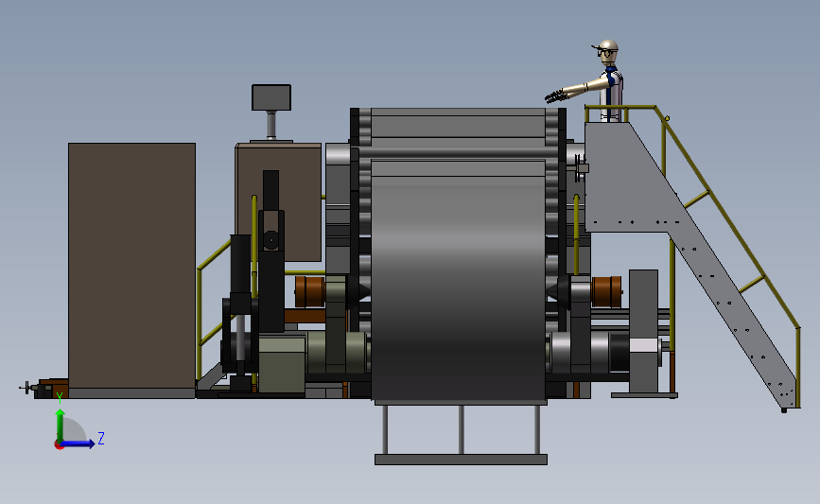Select the yellow railing left of the black column

click(214, 308)
